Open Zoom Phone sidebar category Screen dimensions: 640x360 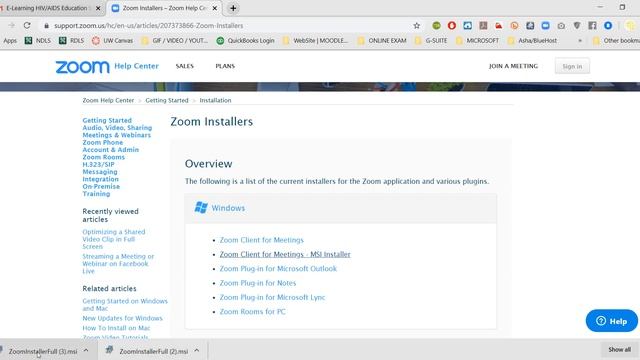pos(102,142)
